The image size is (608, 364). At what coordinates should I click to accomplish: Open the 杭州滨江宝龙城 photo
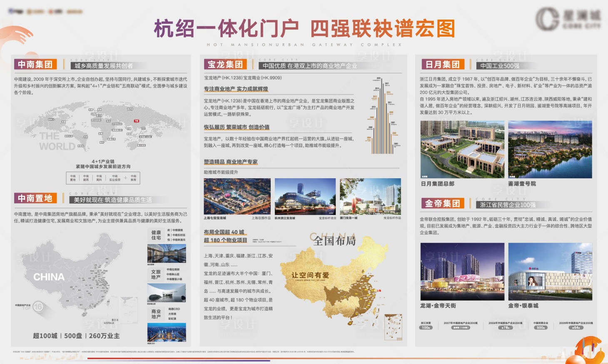coord(305,197)
